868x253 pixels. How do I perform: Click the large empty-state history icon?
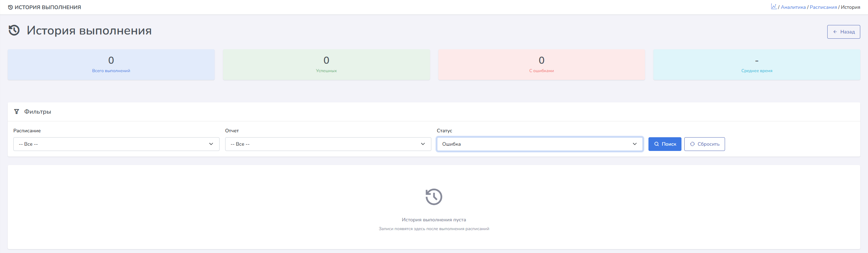434,197
